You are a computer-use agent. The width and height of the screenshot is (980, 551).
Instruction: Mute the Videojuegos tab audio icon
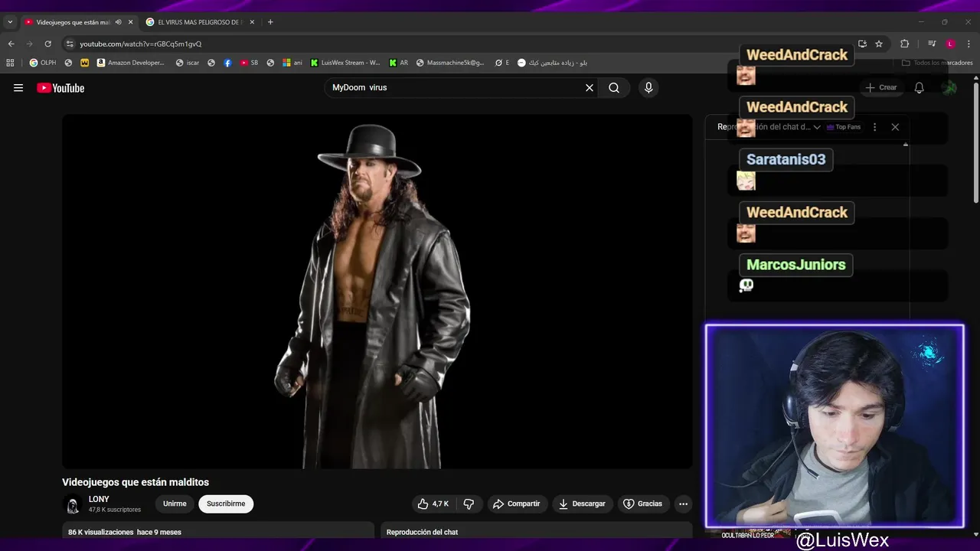[x=118, y=22]
